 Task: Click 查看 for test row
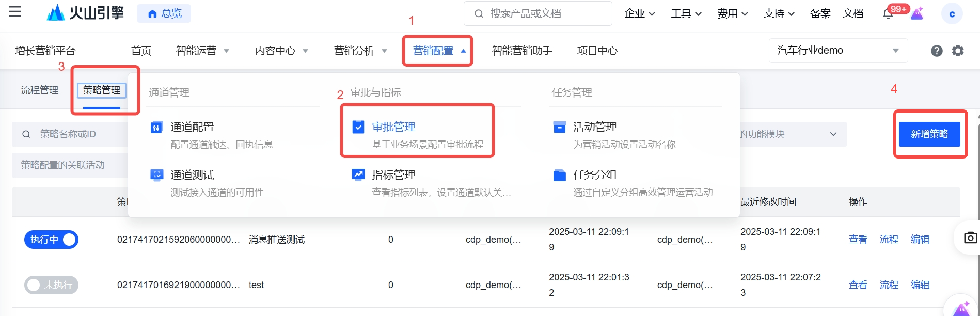click(x=858, y=285)
